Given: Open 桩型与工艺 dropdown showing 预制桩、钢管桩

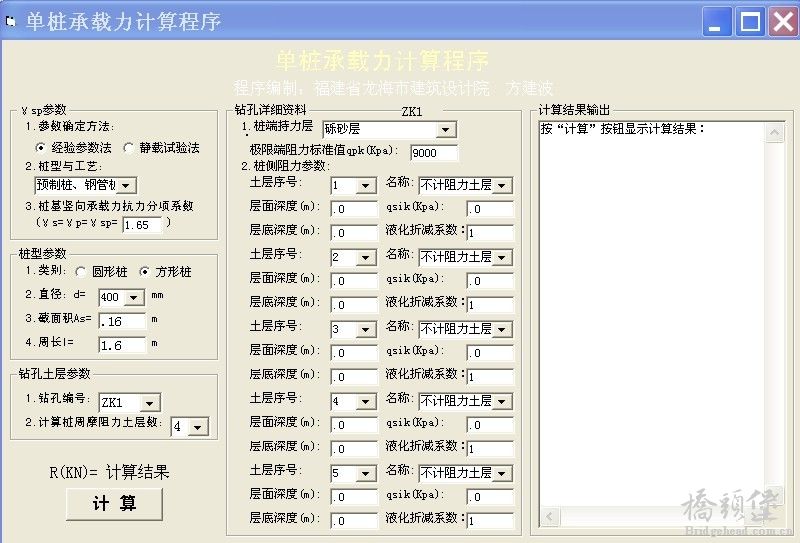Looking at the screenshot, I should pos(126,185).
